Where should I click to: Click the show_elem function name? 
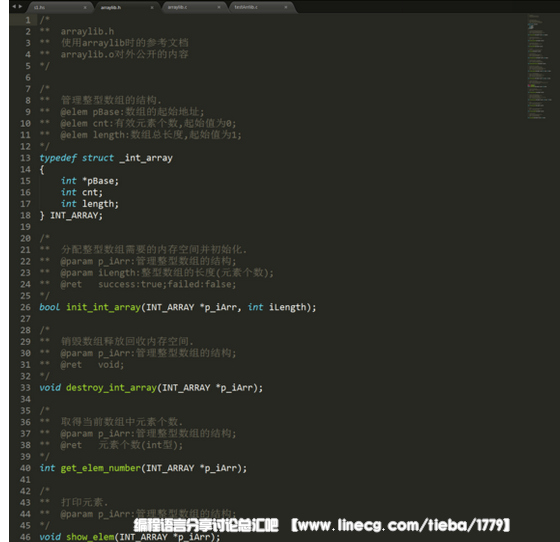pos(90,537)
